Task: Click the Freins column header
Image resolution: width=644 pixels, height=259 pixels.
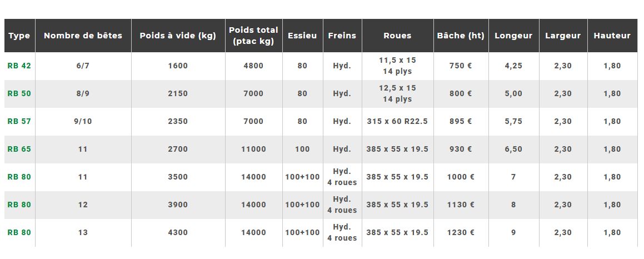Action: (x=342, y=36)
